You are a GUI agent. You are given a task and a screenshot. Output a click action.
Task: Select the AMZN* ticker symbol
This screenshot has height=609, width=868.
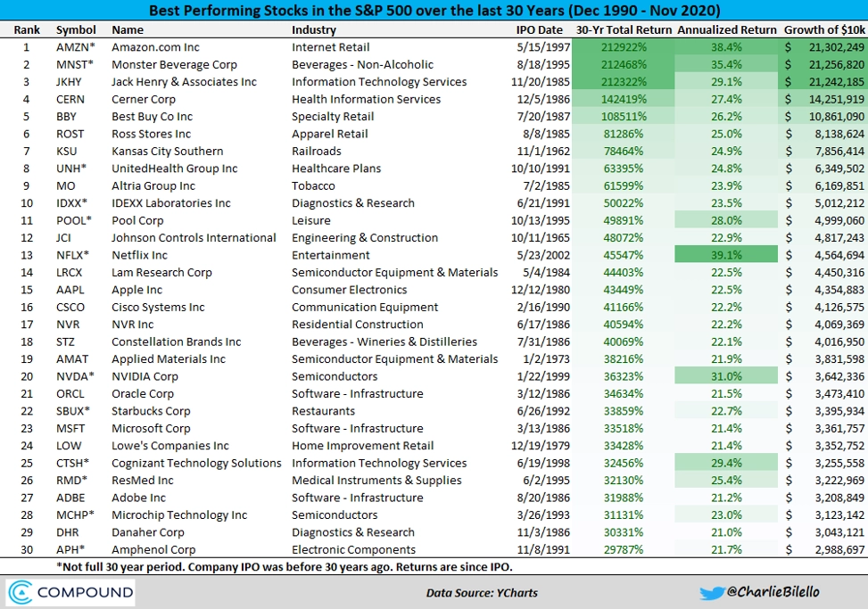point(75,47)
